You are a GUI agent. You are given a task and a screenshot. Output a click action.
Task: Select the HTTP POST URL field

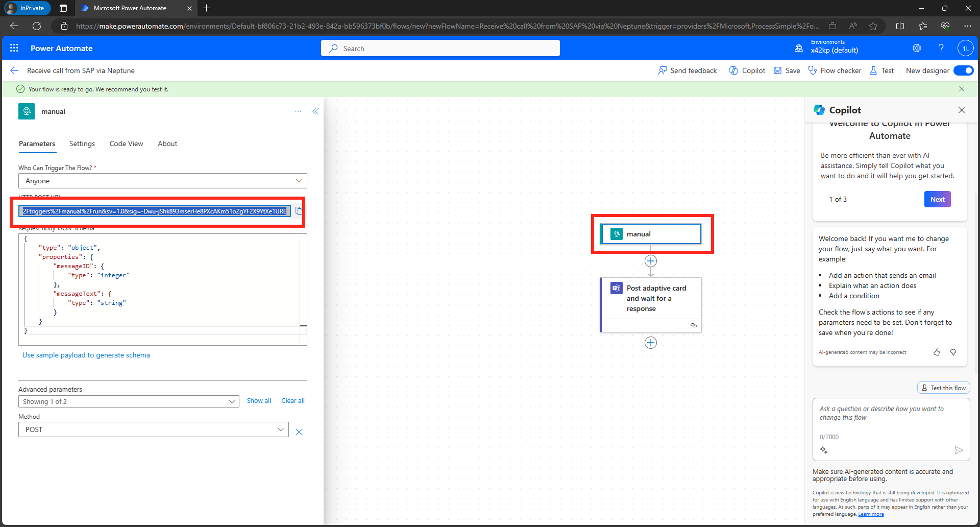[155, 211]
